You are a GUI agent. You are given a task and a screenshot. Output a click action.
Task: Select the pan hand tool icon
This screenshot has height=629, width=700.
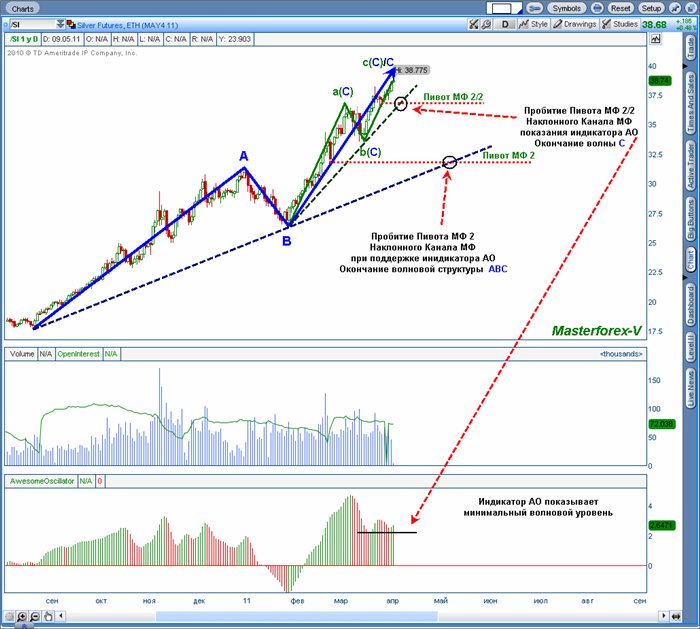click(48, 617)
